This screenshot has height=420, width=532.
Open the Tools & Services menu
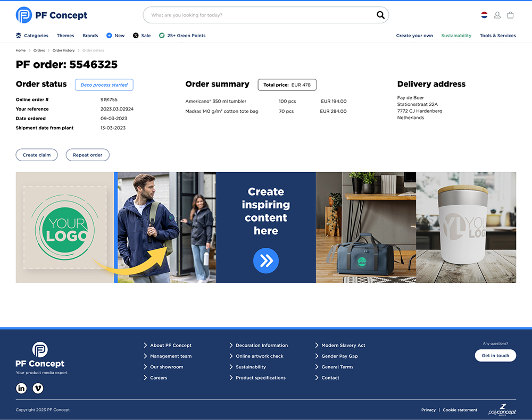coord(498,36)
